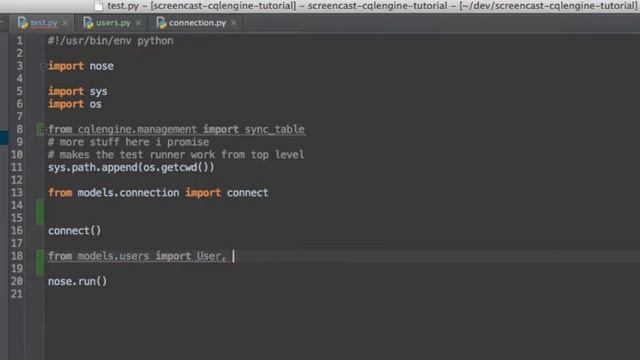640x360 pixels.
Task: Click the 'nose.run()' call on line 20
Action: (x=78, y=281)
